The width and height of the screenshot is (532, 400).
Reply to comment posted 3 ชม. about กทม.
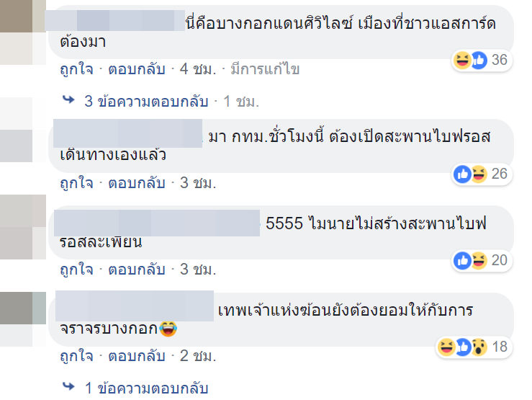[136, 183]
